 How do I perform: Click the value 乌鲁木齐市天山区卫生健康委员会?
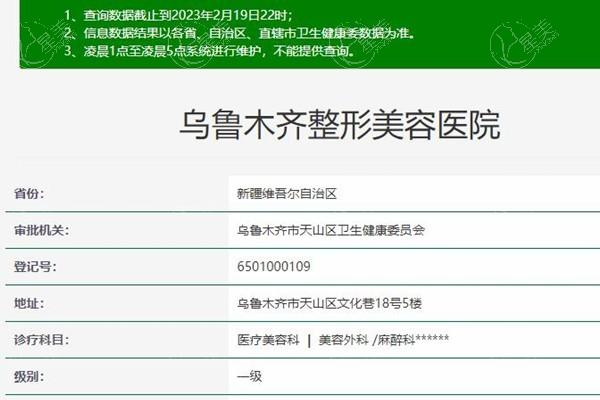coord(331,230)
